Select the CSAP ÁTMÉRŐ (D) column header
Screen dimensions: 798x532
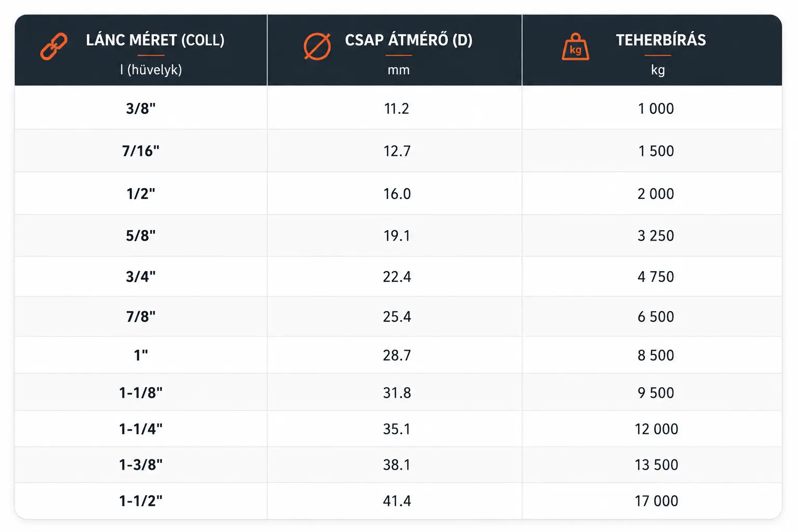click(x=409, y=40)
